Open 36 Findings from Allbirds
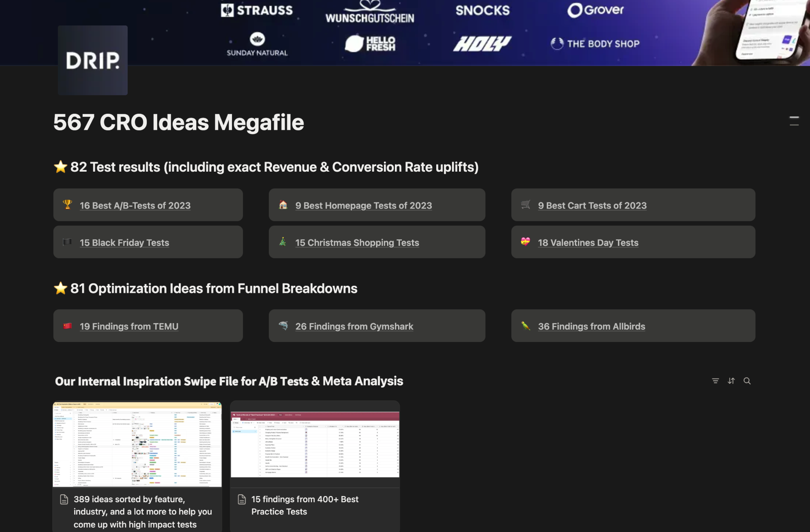 point(591,327)
